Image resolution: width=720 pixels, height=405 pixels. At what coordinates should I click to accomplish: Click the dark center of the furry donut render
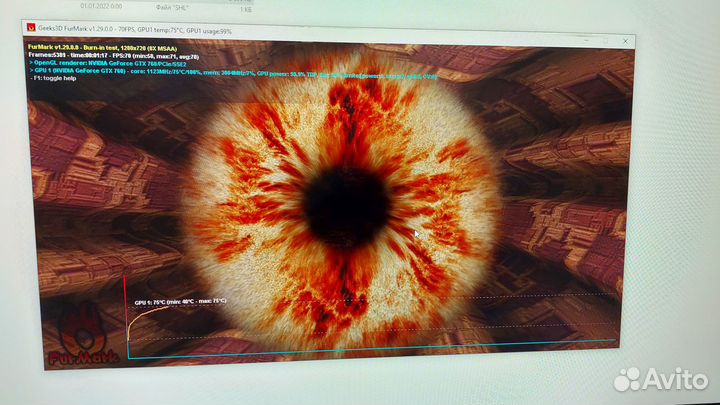click(347, 206)
